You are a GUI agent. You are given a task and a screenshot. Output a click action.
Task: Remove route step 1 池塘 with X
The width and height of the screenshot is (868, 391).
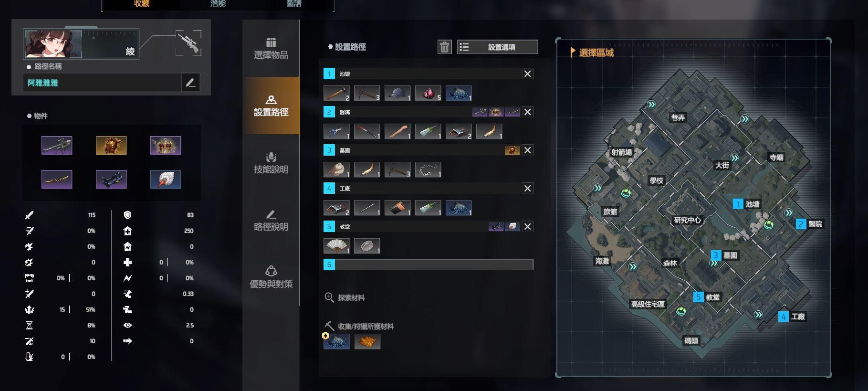[x=527, y=74]
